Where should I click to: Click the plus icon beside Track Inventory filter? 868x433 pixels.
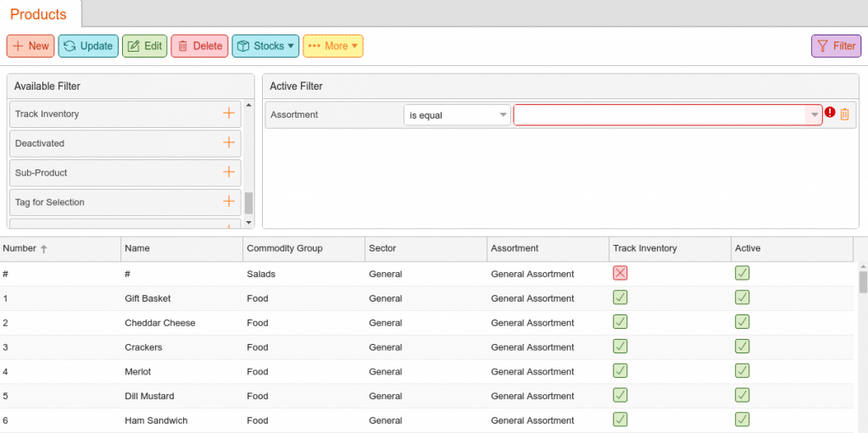[x=228, y=114]
